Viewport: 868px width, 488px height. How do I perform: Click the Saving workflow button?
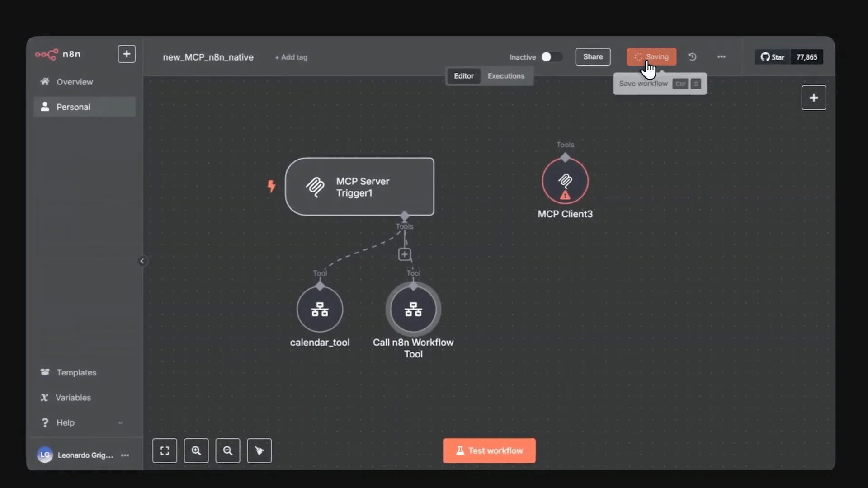coord(651,57)
